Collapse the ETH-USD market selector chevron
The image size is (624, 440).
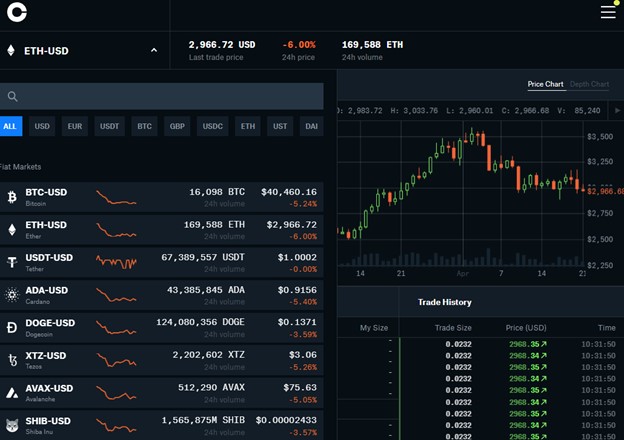[x=154, y=51]
